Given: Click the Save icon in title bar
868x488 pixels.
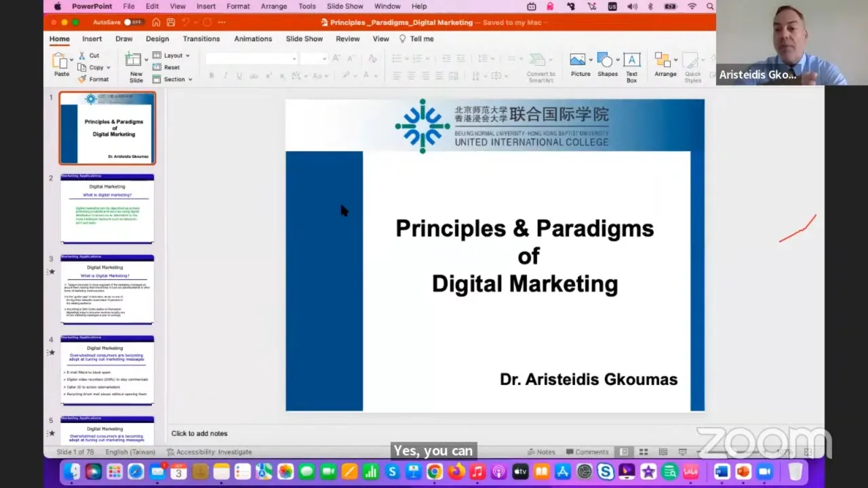Looking at the screenshot, I should (x=170, y=22).
